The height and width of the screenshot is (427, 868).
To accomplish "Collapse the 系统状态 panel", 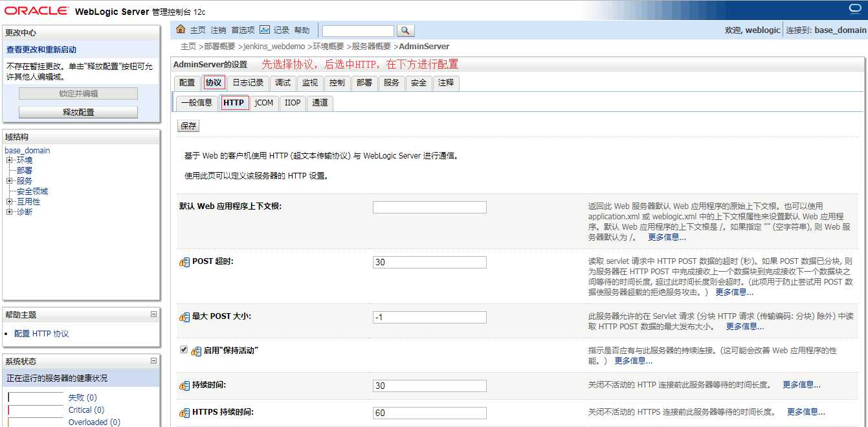I will click(153, 361).
